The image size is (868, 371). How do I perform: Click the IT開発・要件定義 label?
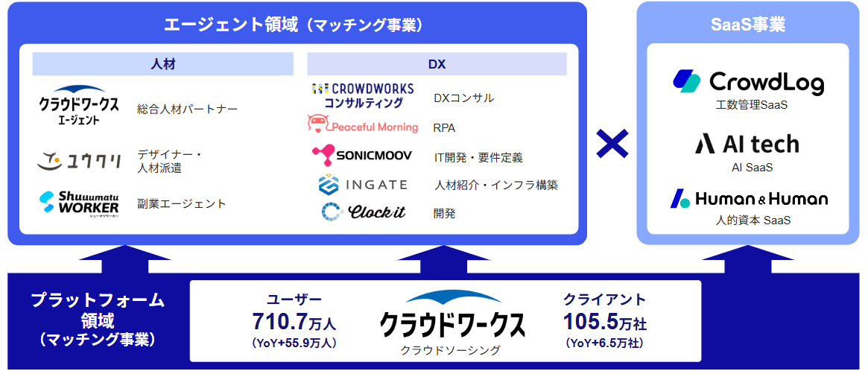click(x=478, y=158)
